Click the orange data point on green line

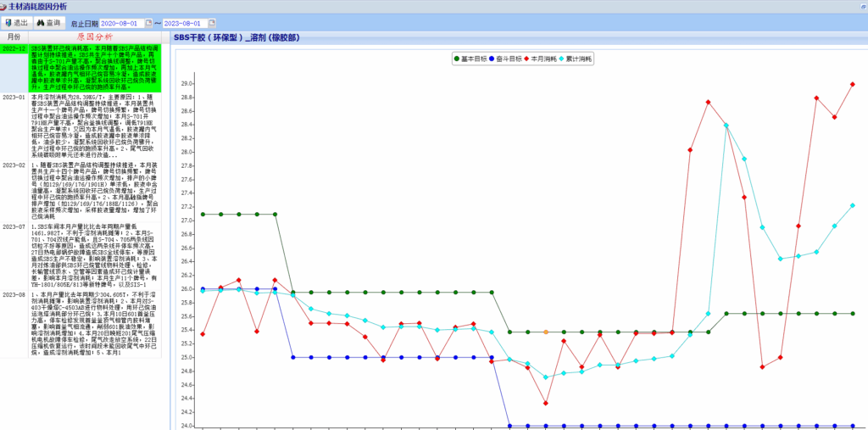546,332
